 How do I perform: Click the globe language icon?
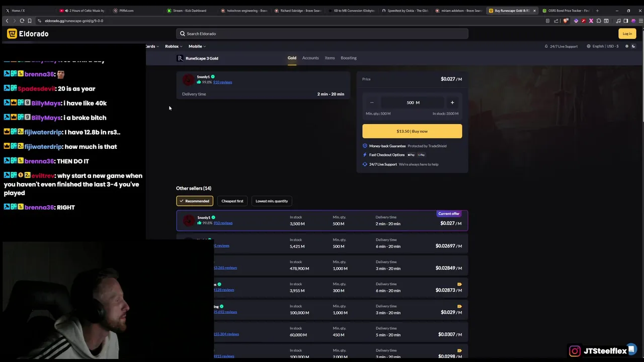589,46
